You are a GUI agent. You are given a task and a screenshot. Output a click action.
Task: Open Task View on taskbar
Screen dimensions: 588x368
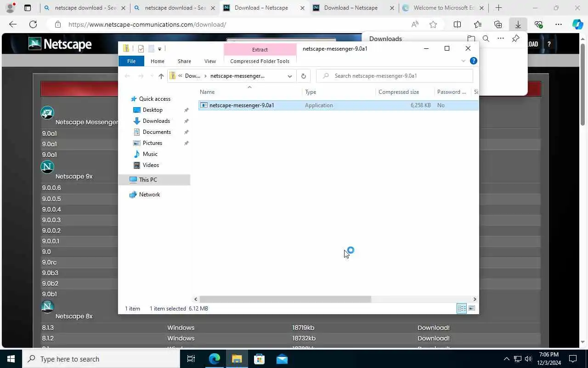tap(191, 359)
